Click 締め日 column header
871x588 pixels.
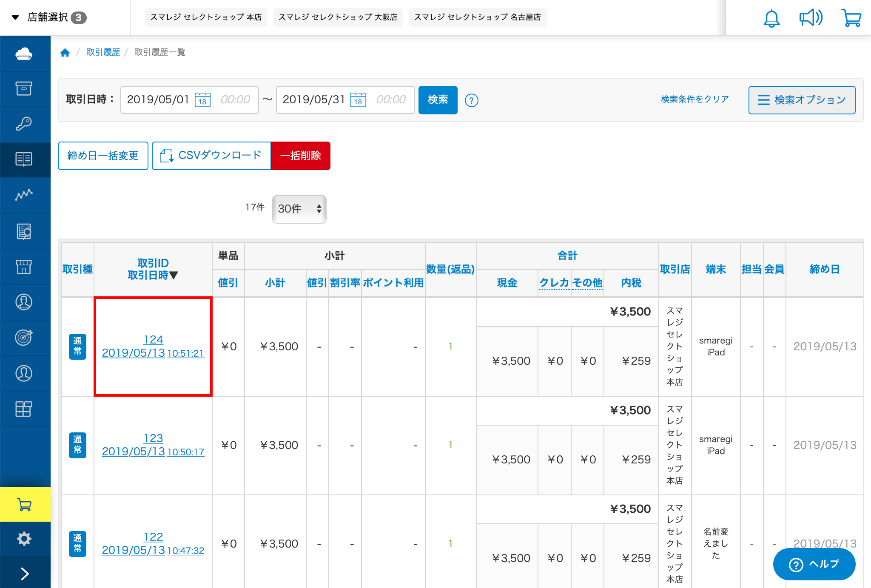[x=824, y=269]
